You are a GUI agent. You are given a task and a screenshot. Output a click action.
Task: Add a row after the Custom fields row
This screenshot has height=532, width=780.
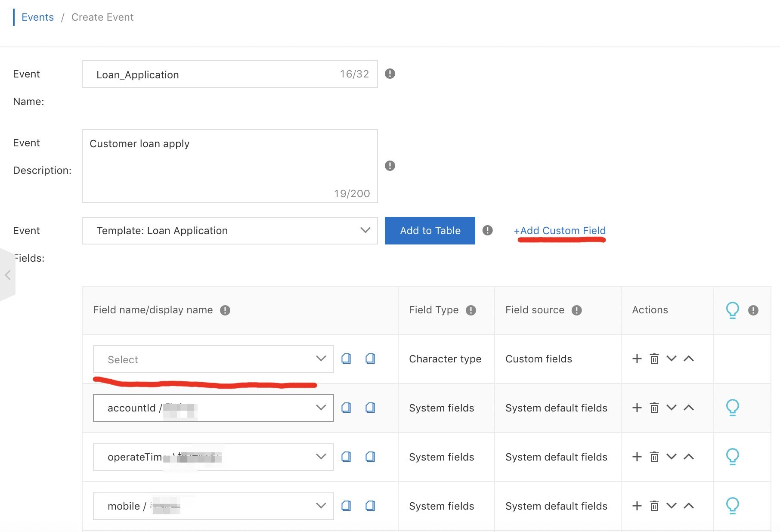637,359
